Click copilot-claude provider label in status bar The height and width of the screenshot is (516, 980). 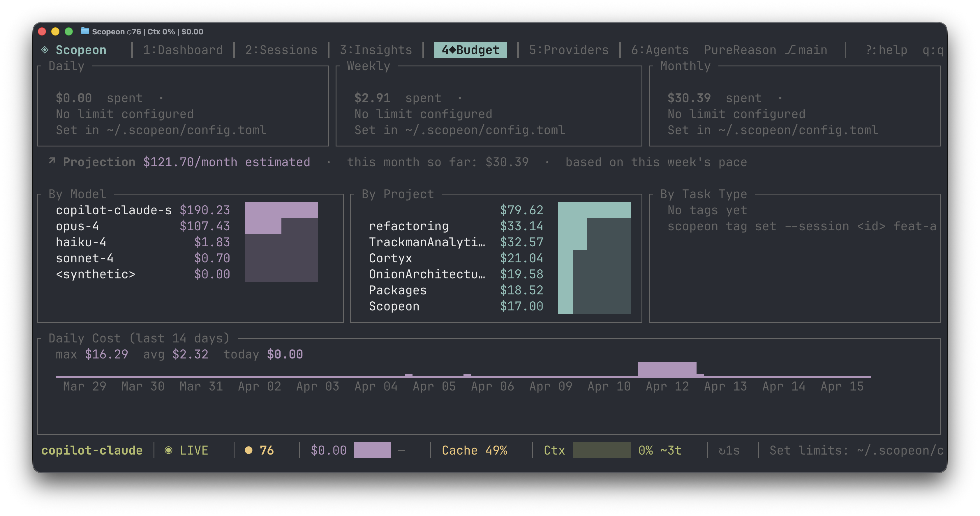[x=92, y=450]
